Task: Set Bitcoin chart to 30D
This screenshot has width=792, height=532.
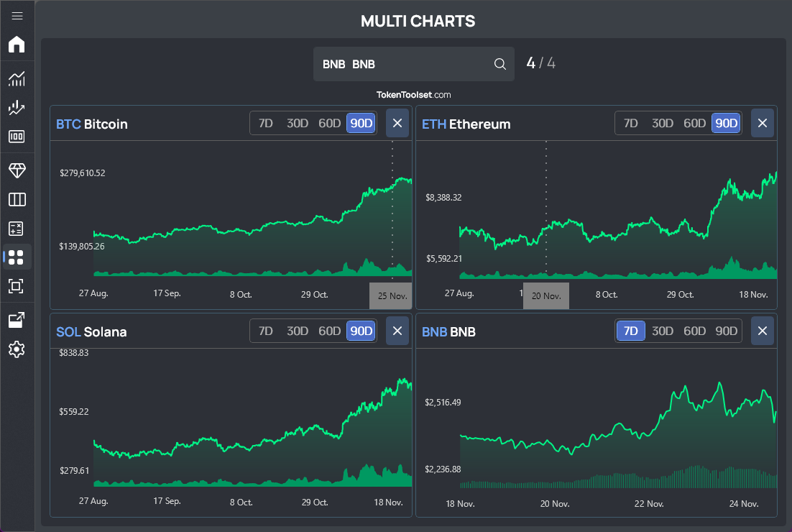Action: pyautogui.click(x=298, y=123)
